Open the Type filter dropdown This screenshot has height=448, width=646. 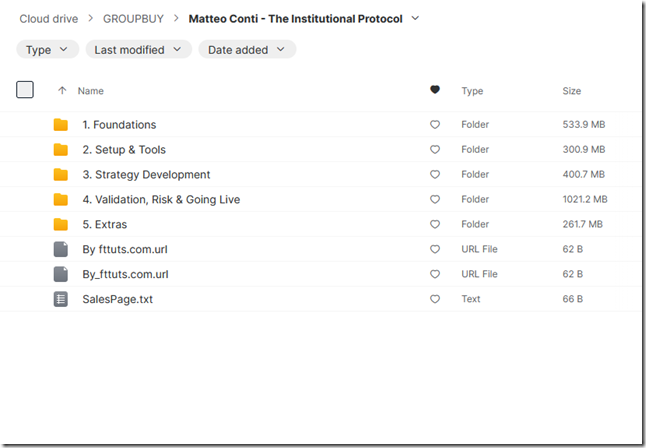(47, 49)
